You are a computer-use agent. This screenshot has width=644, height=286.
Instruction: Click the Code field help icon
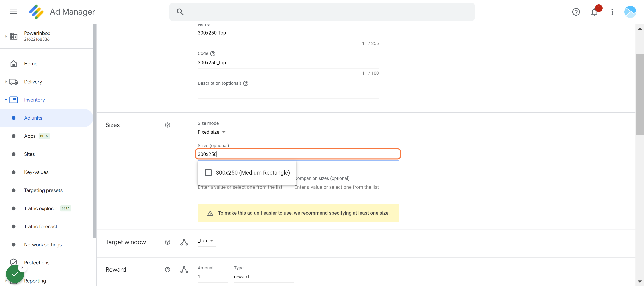(x=212, y=53)
